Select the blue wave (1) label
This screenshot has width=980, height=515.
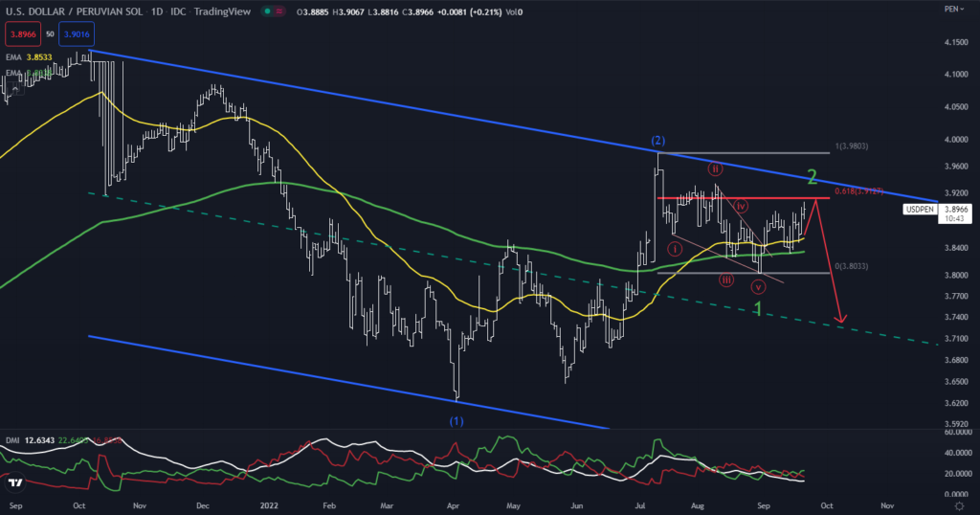pyautogui.click(x=457, y=421)
